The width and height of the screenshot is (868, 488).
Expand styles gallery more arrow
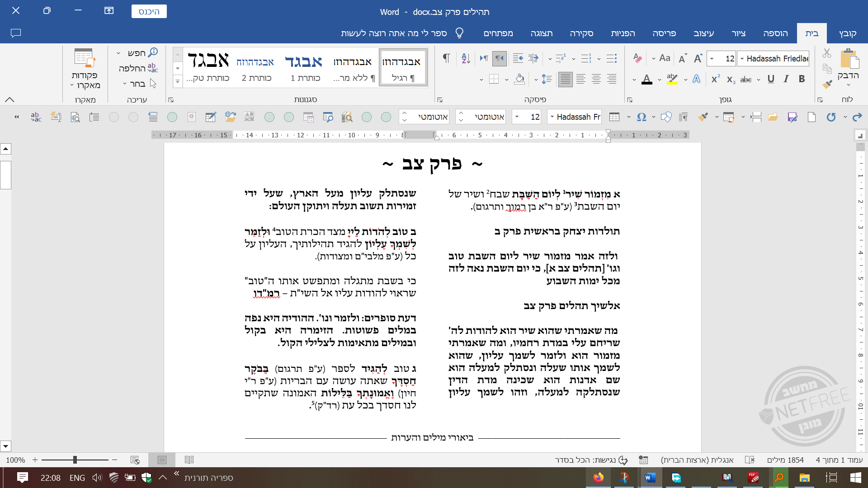pos(178,82)
